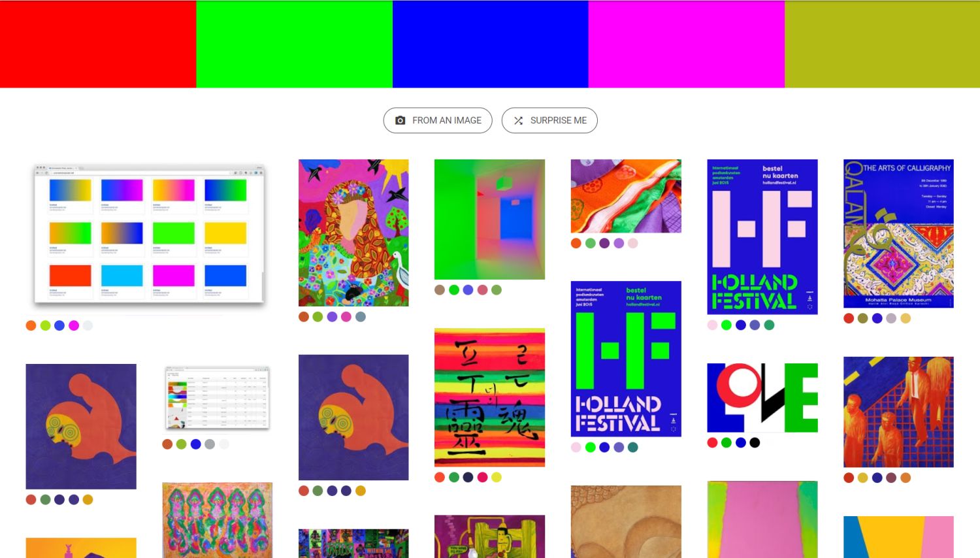The image size is (980, 558).
Task: Select the bright green block in top palette
Action: (x=294, y=44)
